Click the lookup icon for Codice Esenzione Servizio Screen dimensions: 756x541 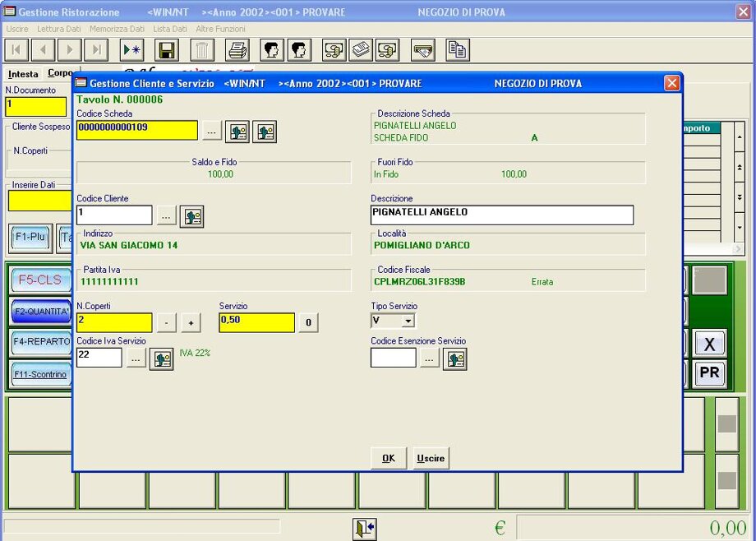point(454,359)
